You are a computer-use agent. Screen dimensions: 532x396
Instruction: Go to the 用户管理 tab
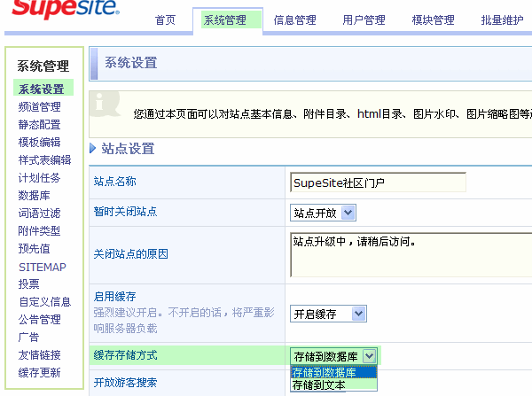364,20
